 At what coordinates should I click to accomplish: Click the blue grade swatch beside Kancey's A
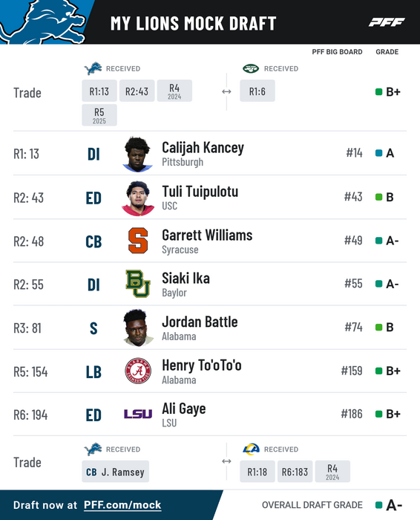(x=379, y=153)
